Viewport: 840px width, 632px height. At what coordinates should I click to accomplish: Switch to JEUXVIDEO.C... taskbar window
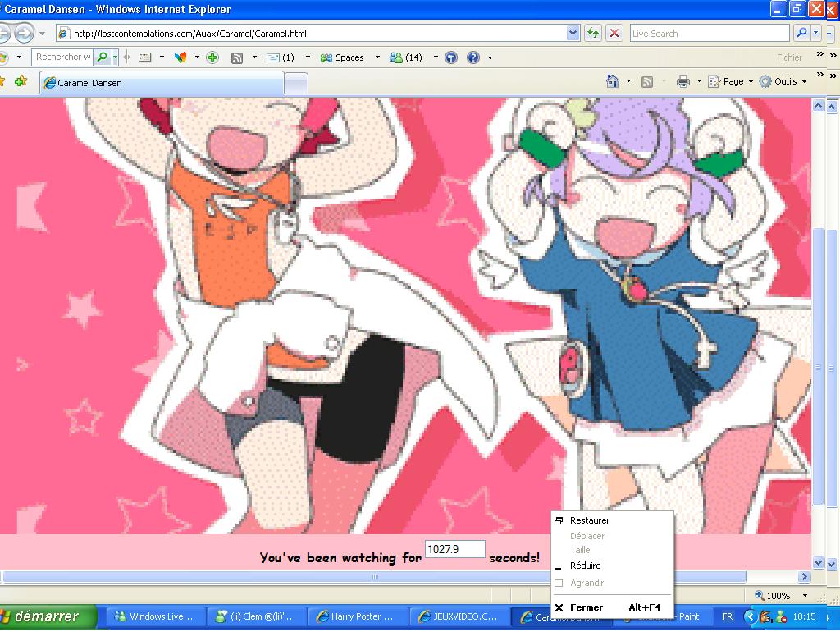[459, 616]
